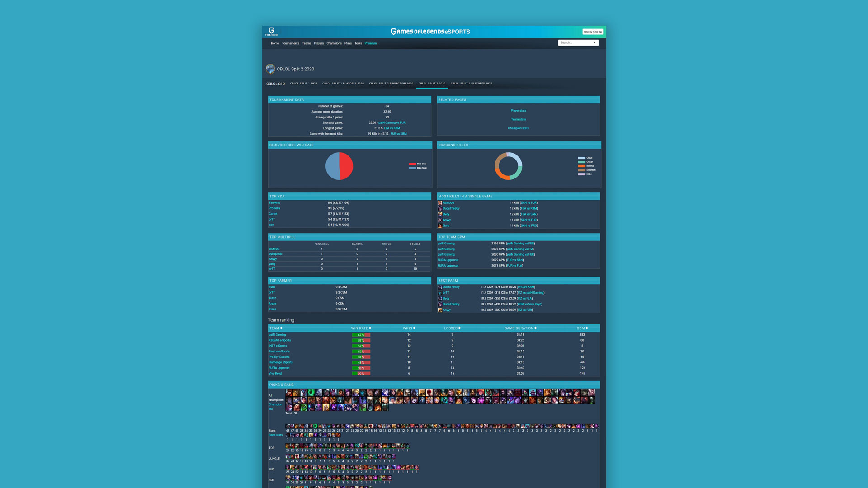Switch to CBLOL Split 2 Promotion 2020 tab

[x=391, y=84]
